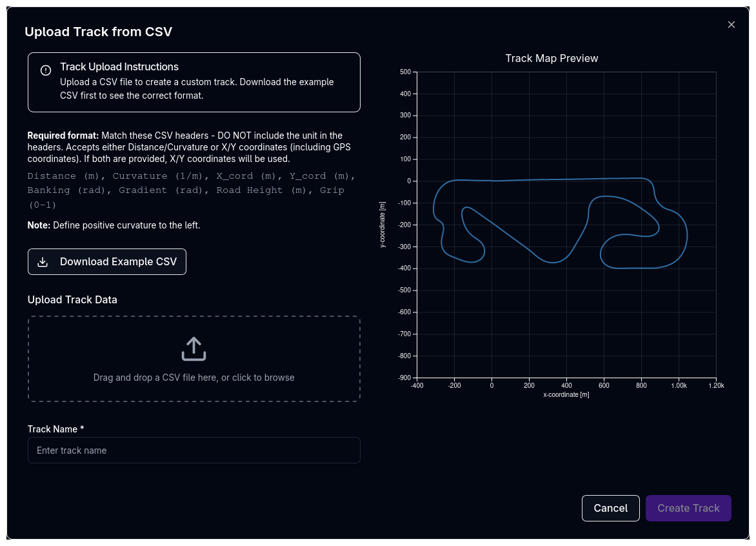Viewport: 756px width, 546px height.
Task: Click the 500 tick on the y-axis
Action: click(x=405, y=72)
